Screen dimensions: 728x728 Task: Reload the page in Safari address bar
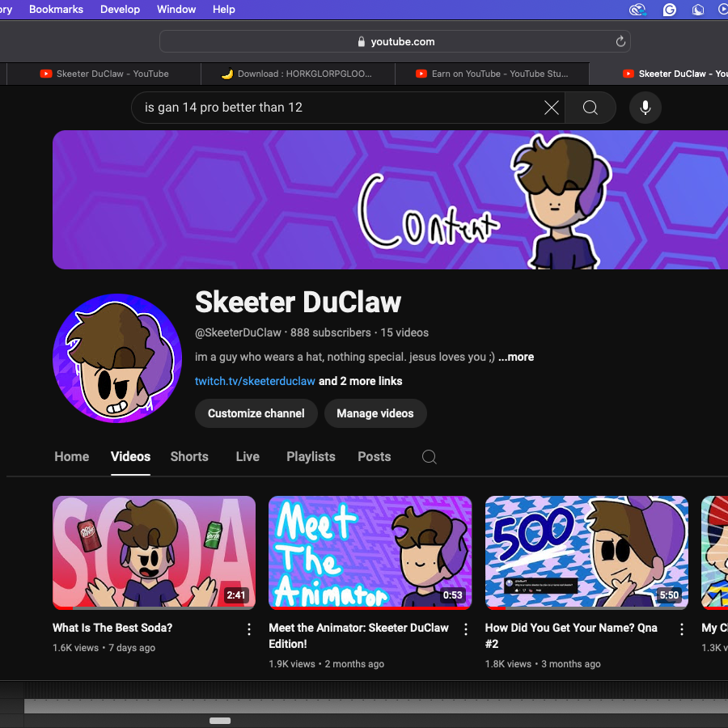(620, 41)
